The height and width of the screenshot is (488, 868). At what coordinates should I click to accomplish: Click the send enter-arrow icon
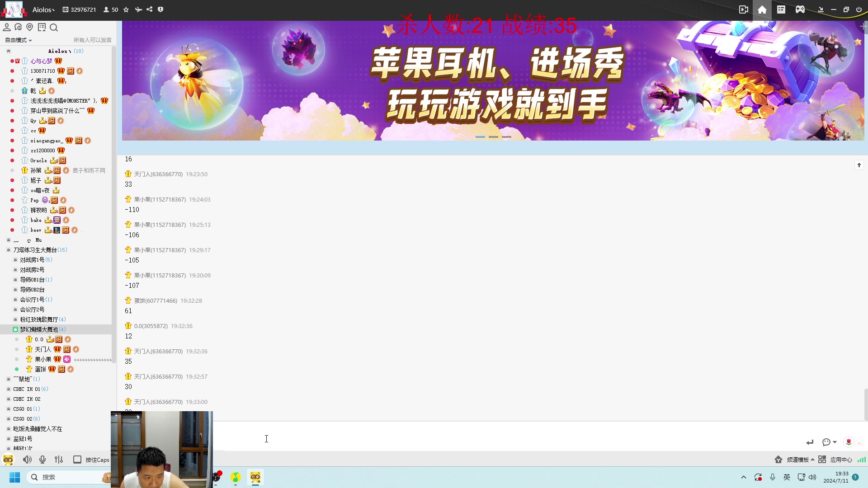(x=810, y=442)
